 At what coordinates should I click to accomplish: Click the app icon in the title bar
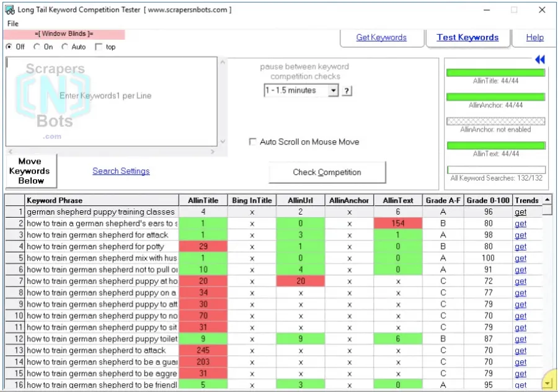click(x=10, y=10)
